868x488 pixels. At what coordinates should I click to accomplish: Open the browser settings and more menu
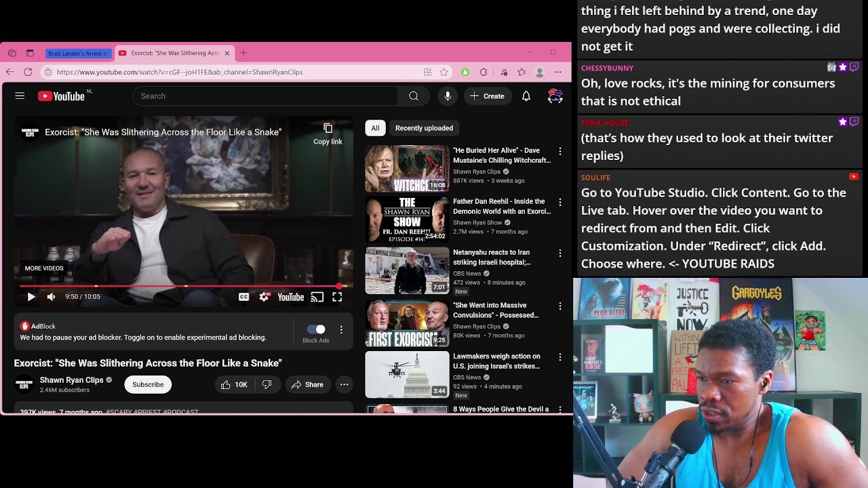click(x=557, y=72)
